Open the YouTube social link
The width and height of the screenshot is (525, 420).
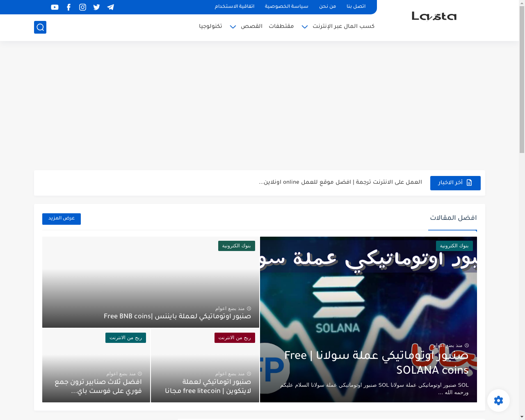(x=55, y=7)
